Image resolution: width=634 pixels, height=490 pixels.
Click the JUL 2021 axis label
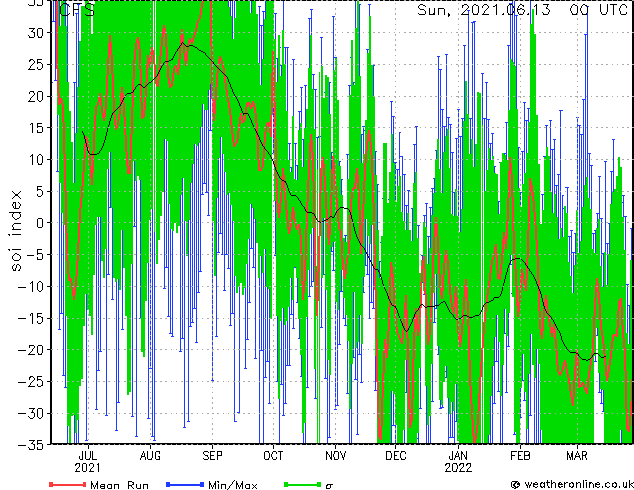pyautogui.click(x=87, y=462)
